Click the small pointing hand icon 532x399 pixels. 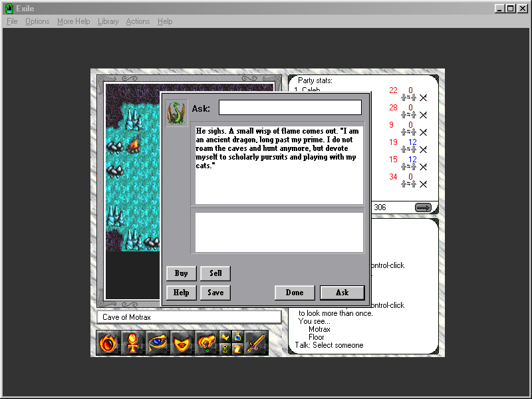pyautogui.click(x=225, y=337)
